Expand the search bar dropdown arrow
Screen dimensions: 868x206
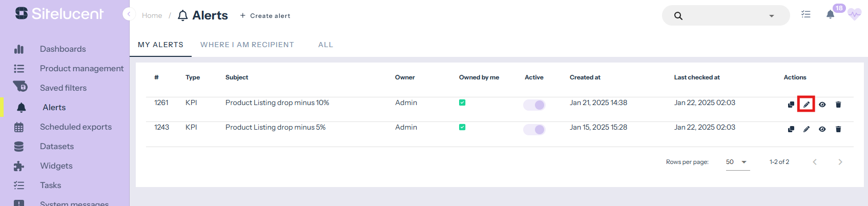[771, 16]
